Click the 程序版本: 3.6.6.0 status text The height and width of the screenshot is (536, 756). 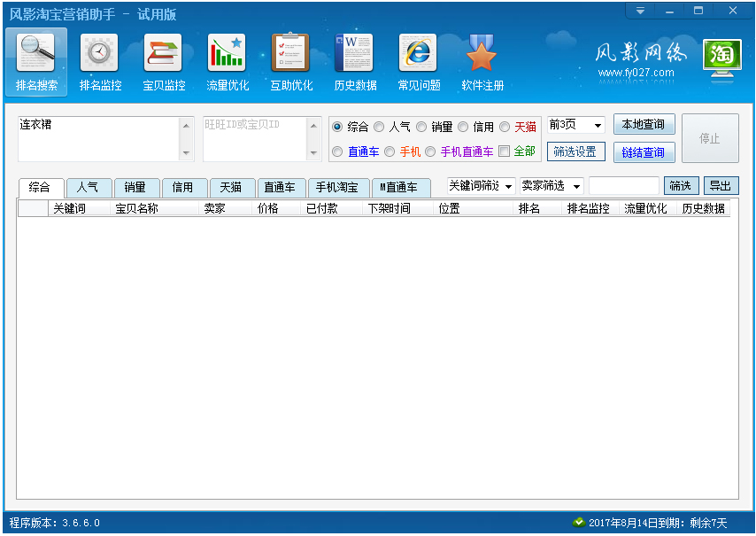point(55,523)
